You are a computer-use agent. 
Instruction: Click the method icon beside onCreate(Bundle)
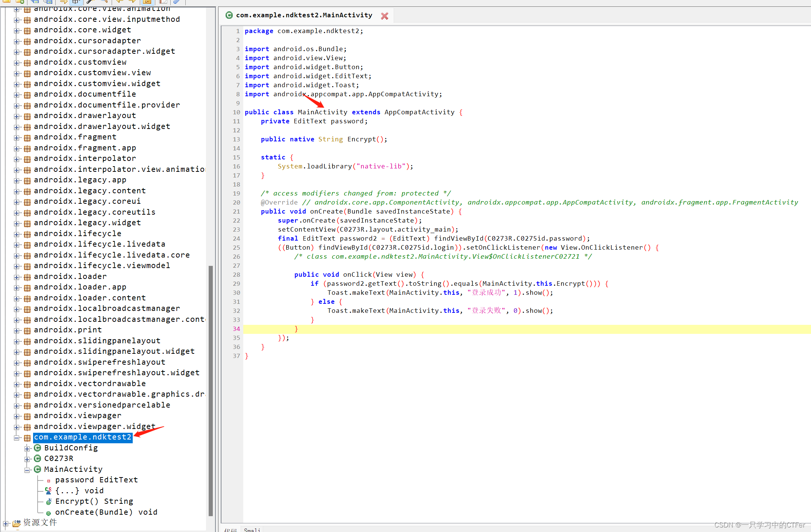[49, 513]
